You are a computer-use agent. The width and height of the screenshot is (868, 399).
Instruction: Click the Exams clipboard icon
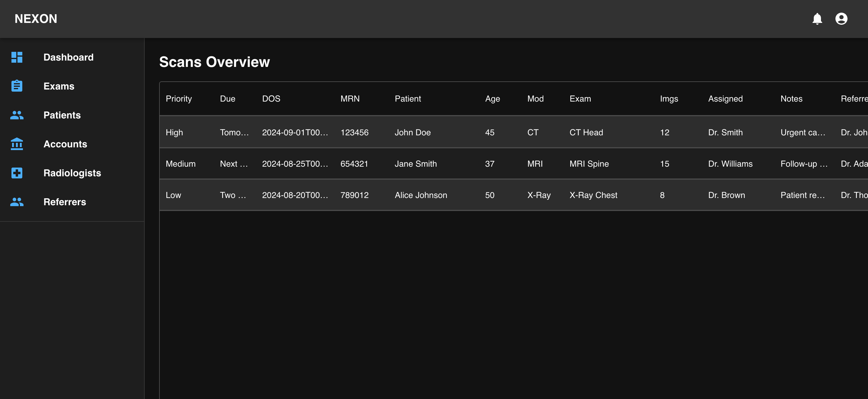(x=17, y=86)
